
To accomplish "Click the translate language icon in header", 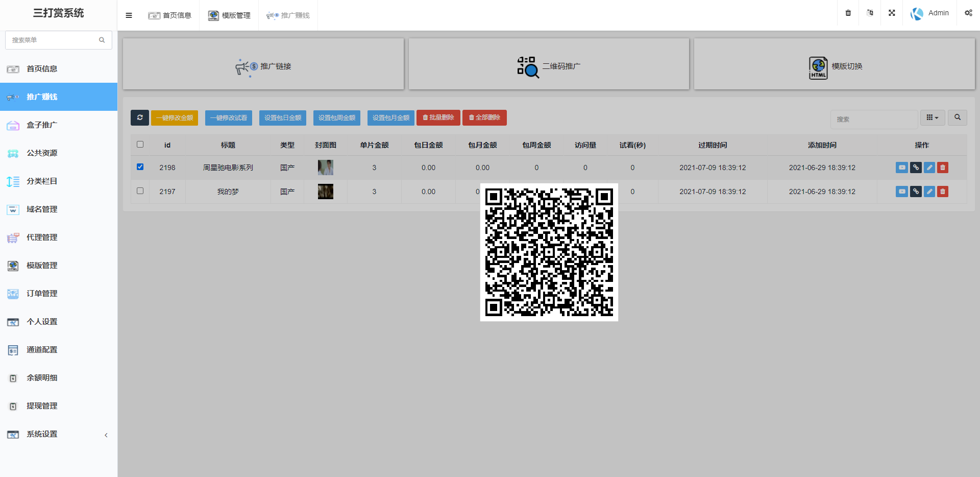I will (870, 13).
